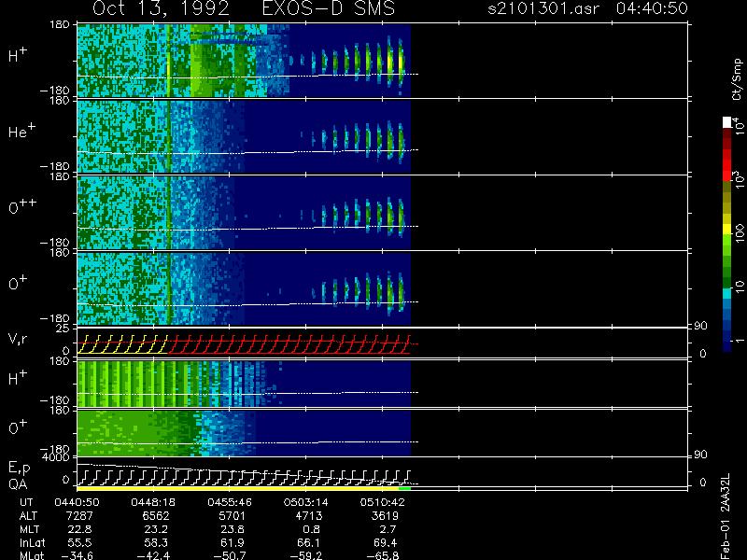Click InLat value '66.1'

309,542
